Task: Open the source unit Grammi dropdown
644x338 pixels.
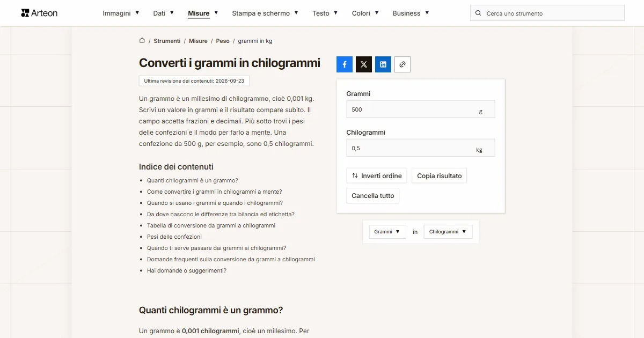Action: point(387,232)
